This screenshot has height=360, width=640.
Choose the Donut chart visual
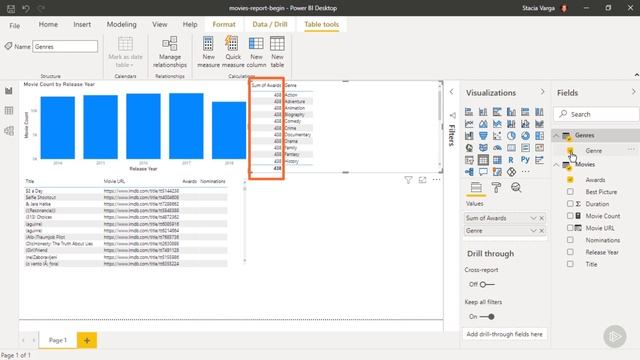pyautogui.click(x=525, y=136)
